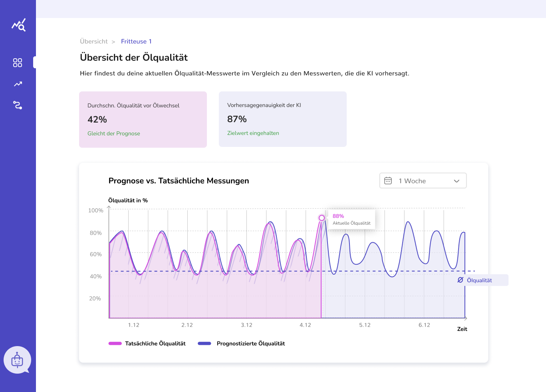Viewport: 546px width, 392px height.
Task: Select the Vorhersagegenauigkeit der KI card
Action: point(282,119)
